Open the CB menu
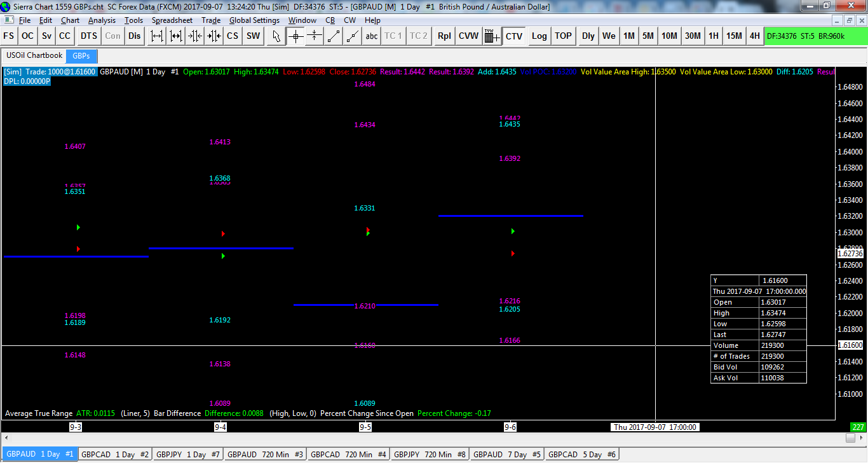This screenshot has width=868, height=463. (330, 20)
